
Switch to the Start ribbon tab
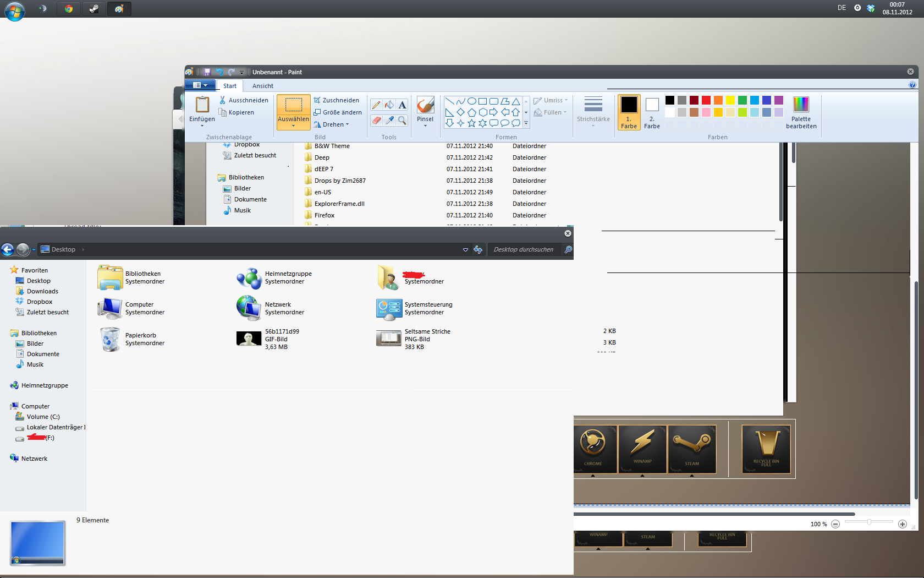230,86
